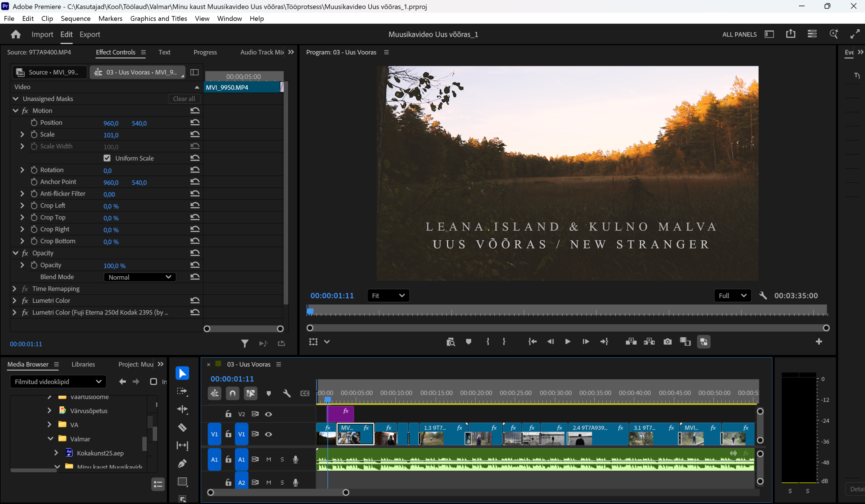Viewport: 865px width, 504px height.
Task: Open the Blend Mode dropdown
Action: point(140,277)
